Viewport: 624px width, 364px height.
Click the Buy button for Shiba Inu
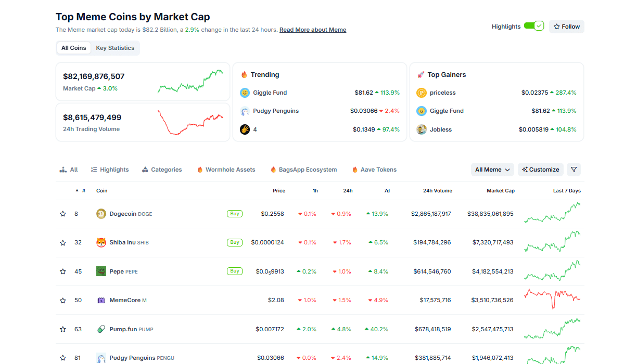(235, 242)
